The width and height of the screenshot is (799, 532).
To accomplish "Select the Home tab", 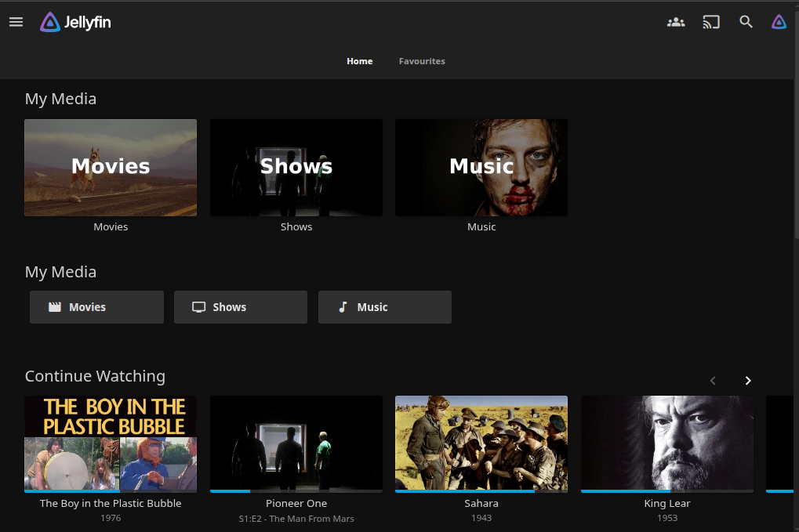I will pyautogui.click(x=360, y=61).
